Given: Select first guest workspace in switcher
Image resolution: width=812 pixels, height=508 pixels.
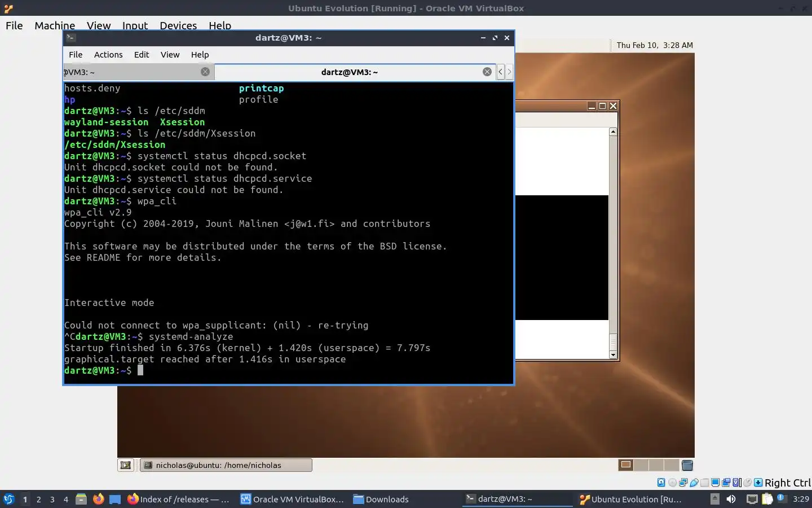Looking at the screenshot, I should pyautogui.click(x=626, y=465).
